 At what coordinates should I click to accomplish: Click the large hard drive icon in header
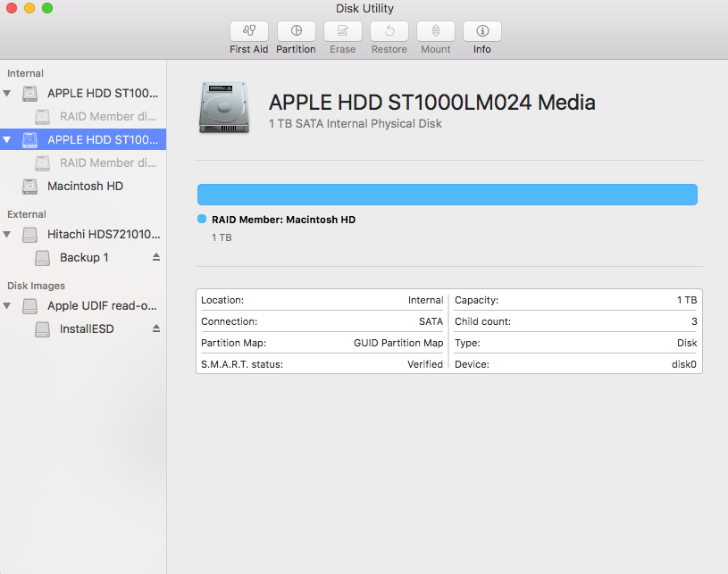(x=224, y=109)
